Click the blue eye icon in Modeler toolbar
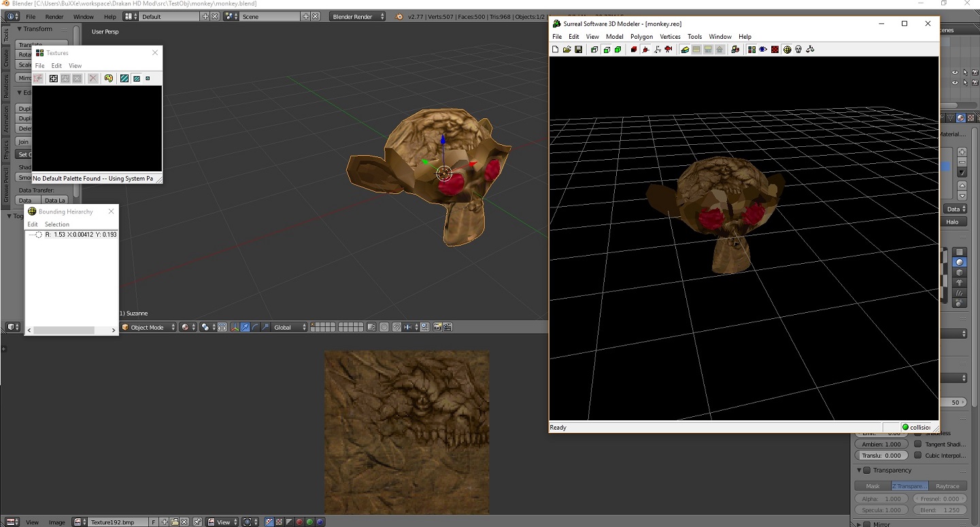Screen dimensions: 980x527 tap(763, 50)
